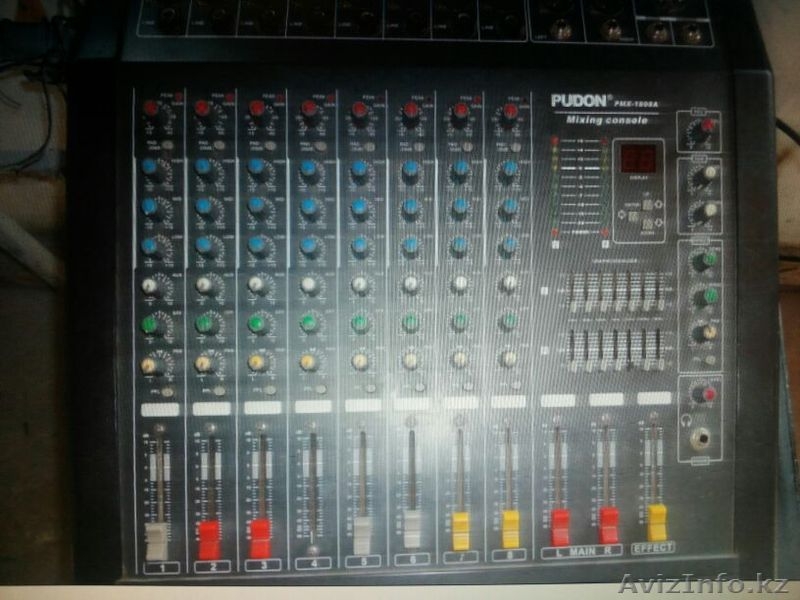Image resolution: width=800 pixels, height=600 pixels.
Task: Select the channel 7 yellow fader
Action: tap(461, 530)
